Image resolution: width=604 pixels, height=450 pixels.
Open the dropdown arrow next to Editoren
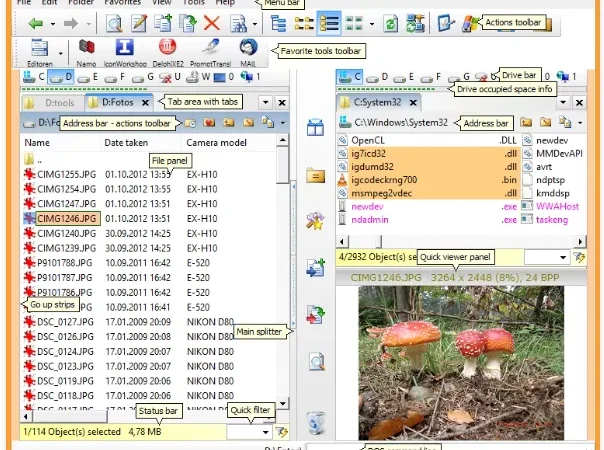pyautogui.click(x=60, y=53)
